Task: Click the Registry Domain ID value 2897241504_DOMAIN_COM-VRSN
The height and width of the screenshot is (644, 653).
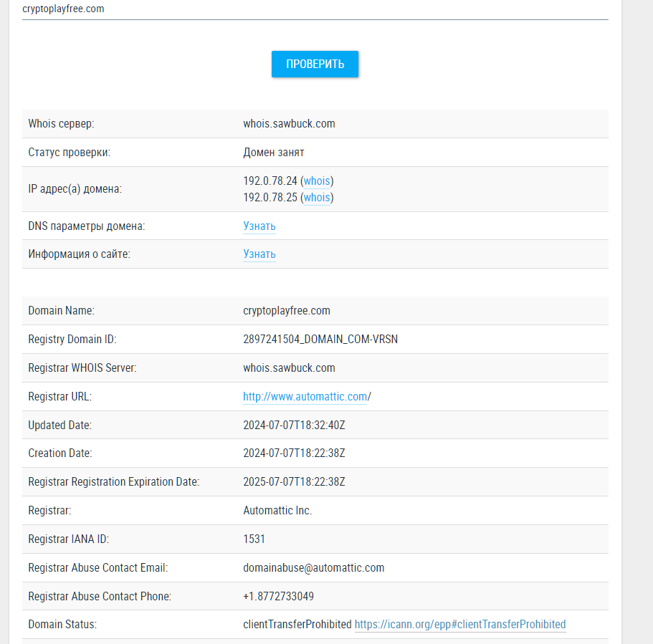Action: coord(320,340)
